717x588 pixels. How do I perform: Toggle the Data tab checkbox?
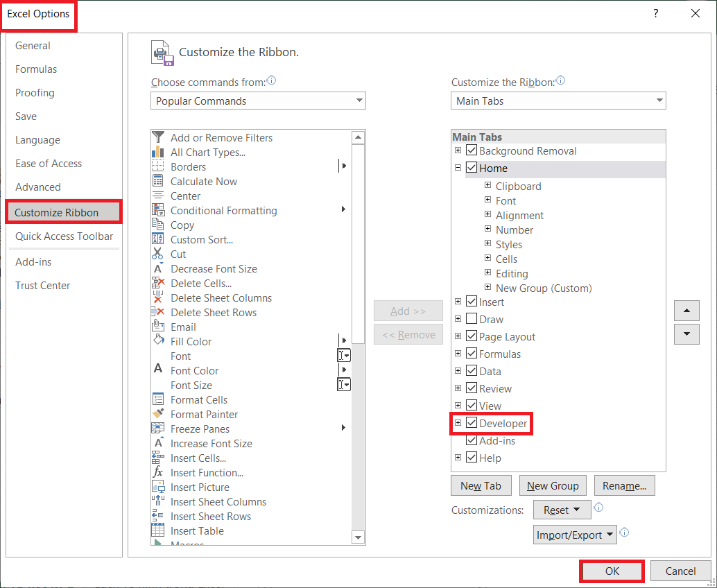(x=472, y=371)
